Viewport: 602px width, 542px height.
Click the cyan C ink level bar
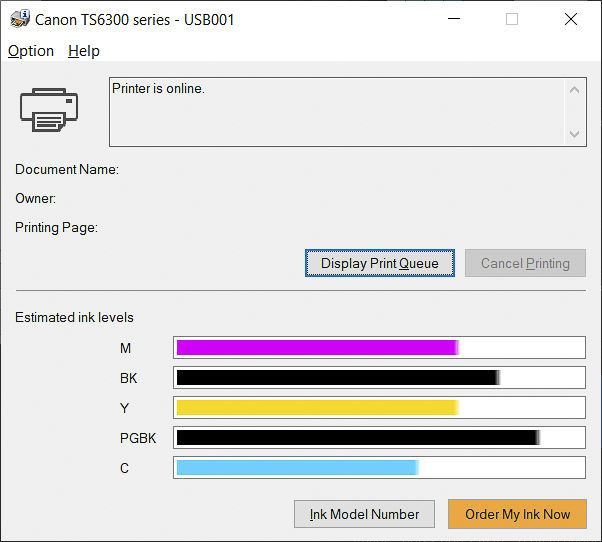coord(379,467)
